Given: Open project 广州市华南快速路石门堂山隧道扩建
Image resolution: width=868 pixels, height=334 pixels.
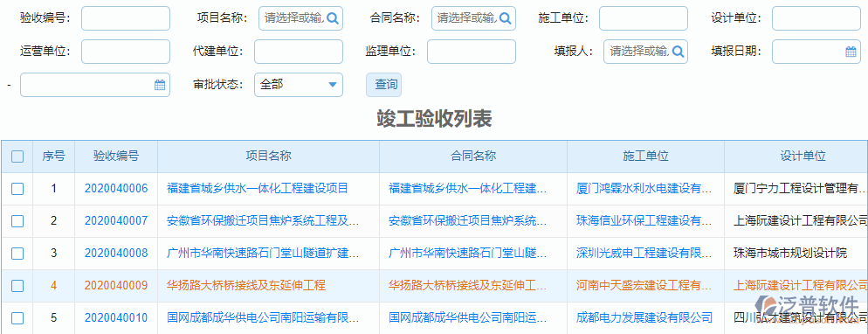Looking at the screenshot, I should (263, 254).
